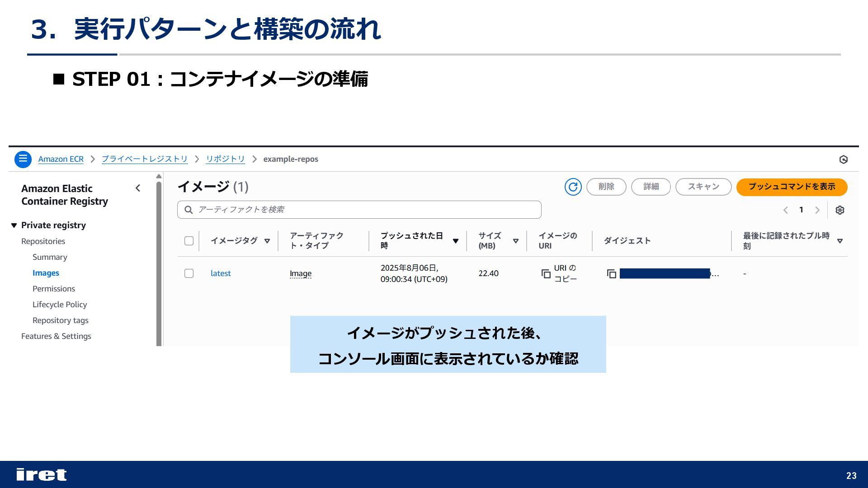Open the table preferences gear icon
868x488 pixels.
point(840,210)
